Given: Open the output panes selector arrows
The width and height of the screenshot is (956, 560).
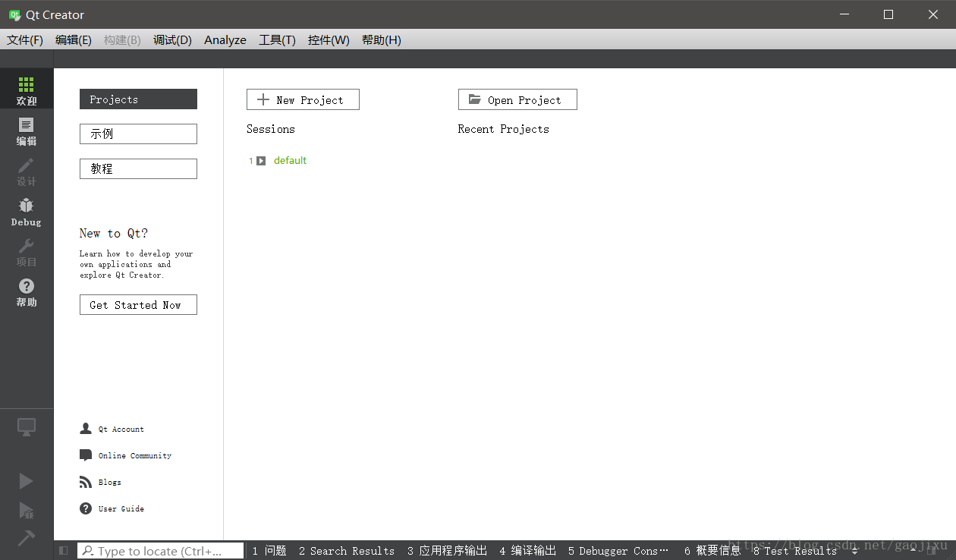Looking at the screenshot, I should click(x=855, y=551).
